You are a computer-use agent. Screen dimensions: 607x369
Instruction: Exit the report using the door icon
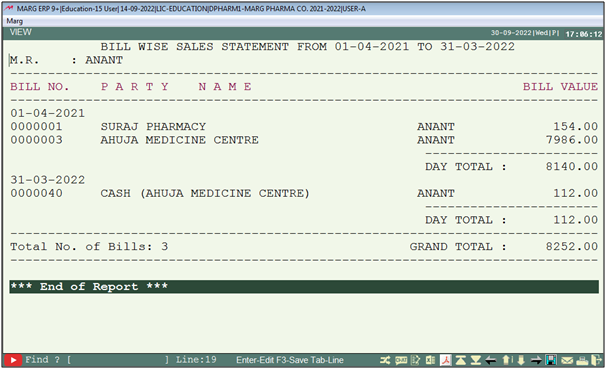pyautogui.click(x=597, y=360)
